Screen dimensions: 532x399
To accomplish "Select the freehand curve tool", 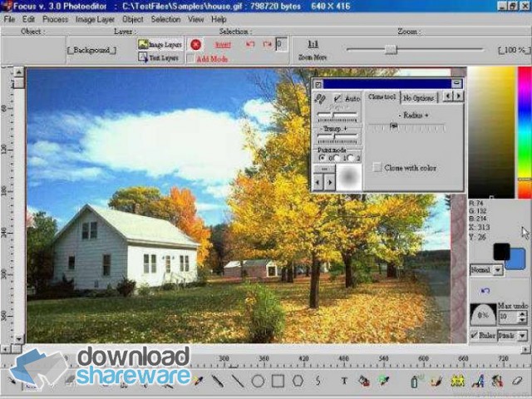I will pyautogui.click(x=318, y=381).
